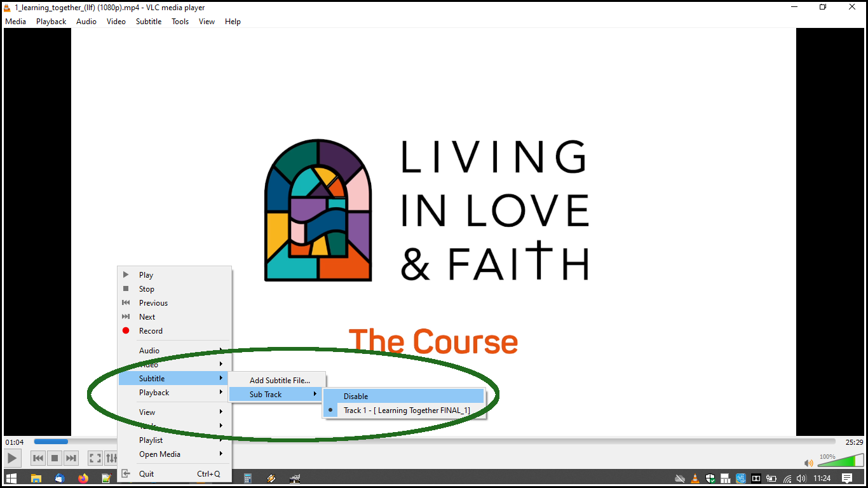Click the Play button in the bottom toolbar
868x488 pixels.
(x=12, y=457)
